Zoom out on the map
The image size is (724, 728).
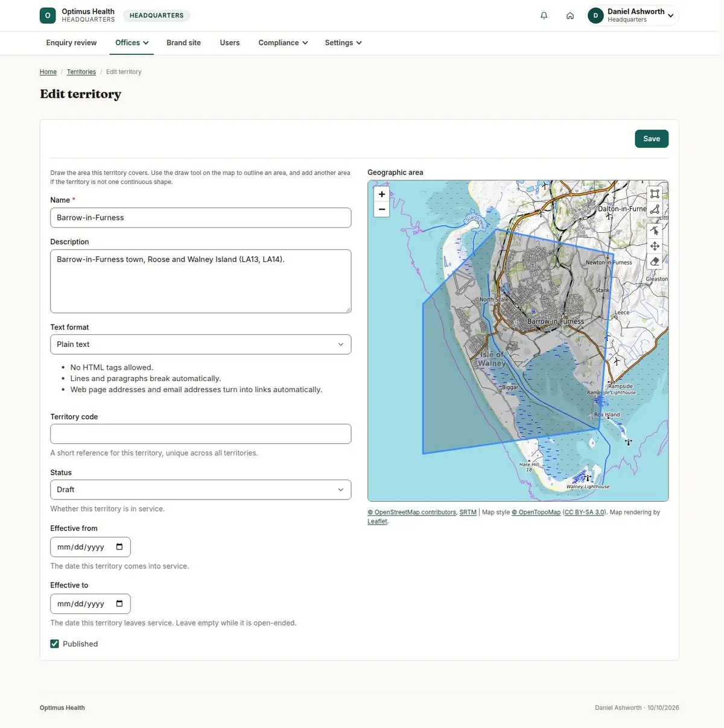pyautogui.click(x=382, y=209)
